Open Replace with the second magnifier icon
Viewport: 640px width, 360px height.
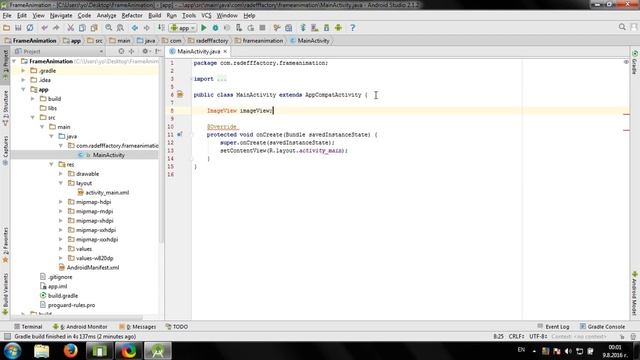pyautogui.click(x=120, y=28)
